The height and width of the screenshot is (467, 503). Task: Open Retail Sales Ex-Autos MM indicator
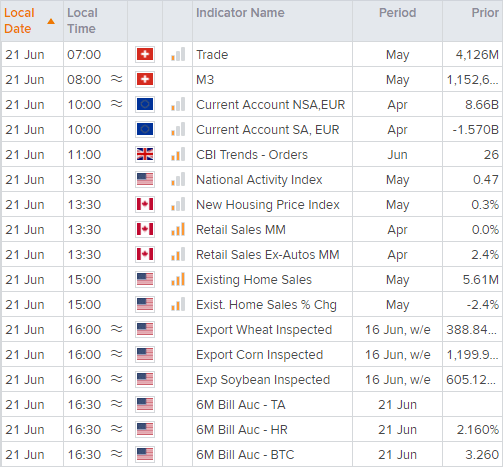268,255
